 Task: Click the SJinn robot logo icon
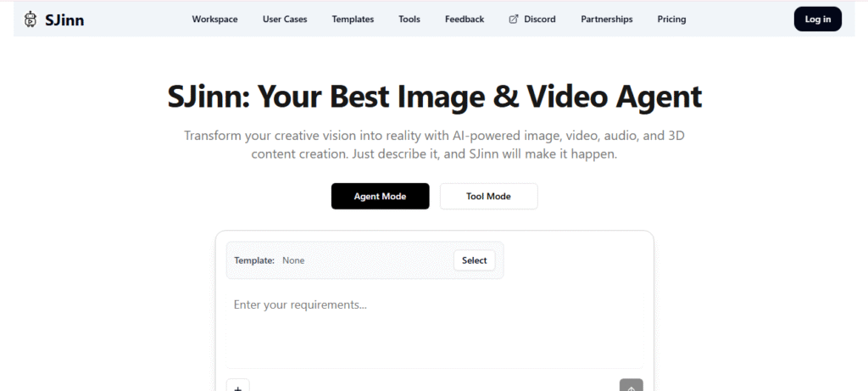click(x=31, y=19)
